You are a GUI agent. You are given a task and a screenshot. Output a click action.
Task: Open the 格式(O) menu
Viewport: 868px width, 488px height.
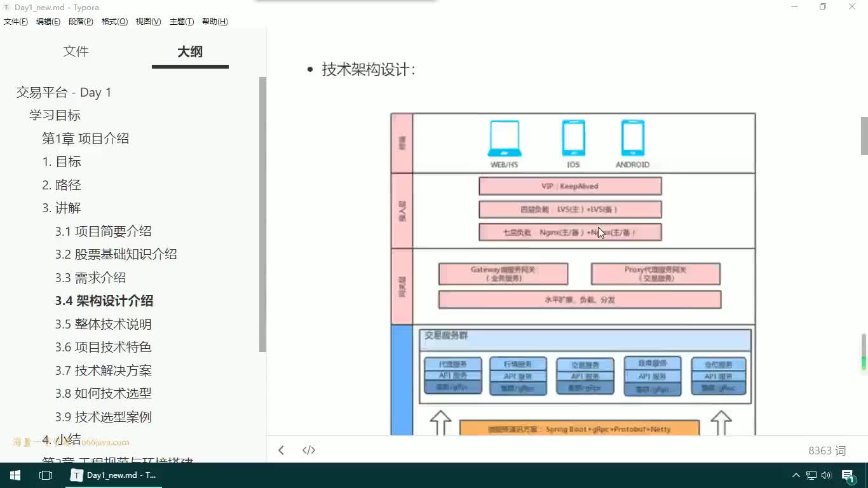click(114, 22)
